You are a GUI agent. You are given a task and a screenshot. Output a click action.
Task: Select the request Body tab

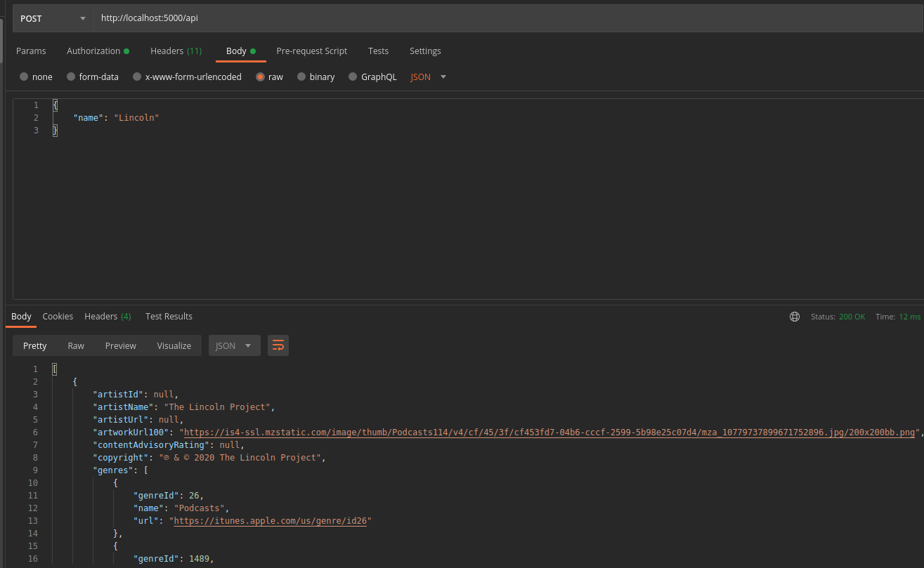240,51
